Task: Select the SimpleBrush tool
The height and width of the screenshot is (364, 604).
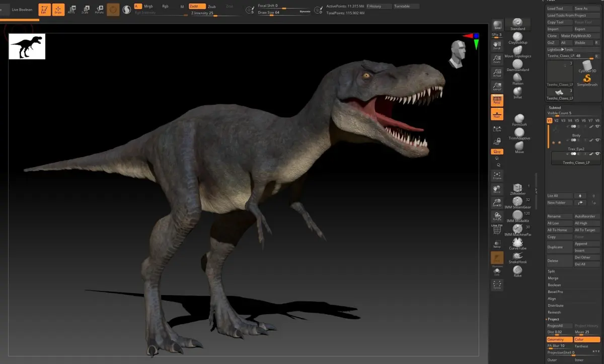Action: coord(587,81)
